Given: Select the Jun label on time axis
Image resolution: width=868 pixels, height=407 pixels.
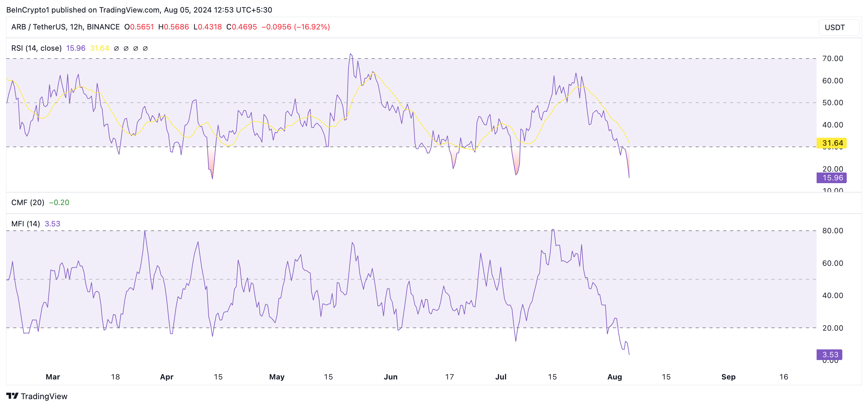Looking at the screenshot, I should coord(390,377).
